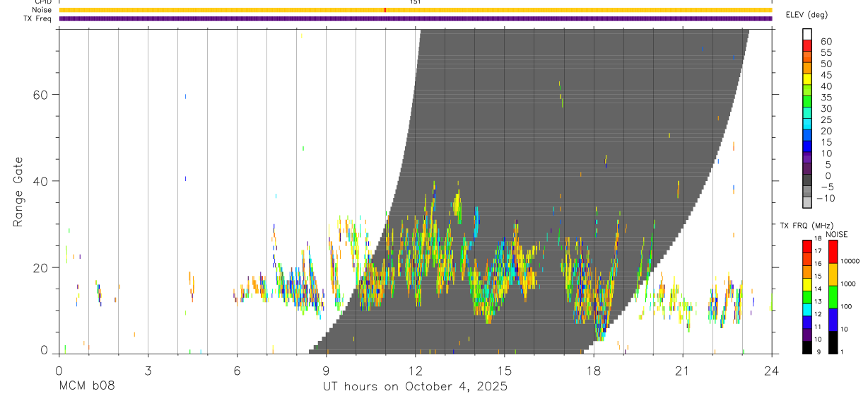Click the 'NOISE' legend title
Viewport: 868px width, 401px height.
pyautogui.click(x=836, y=234)
